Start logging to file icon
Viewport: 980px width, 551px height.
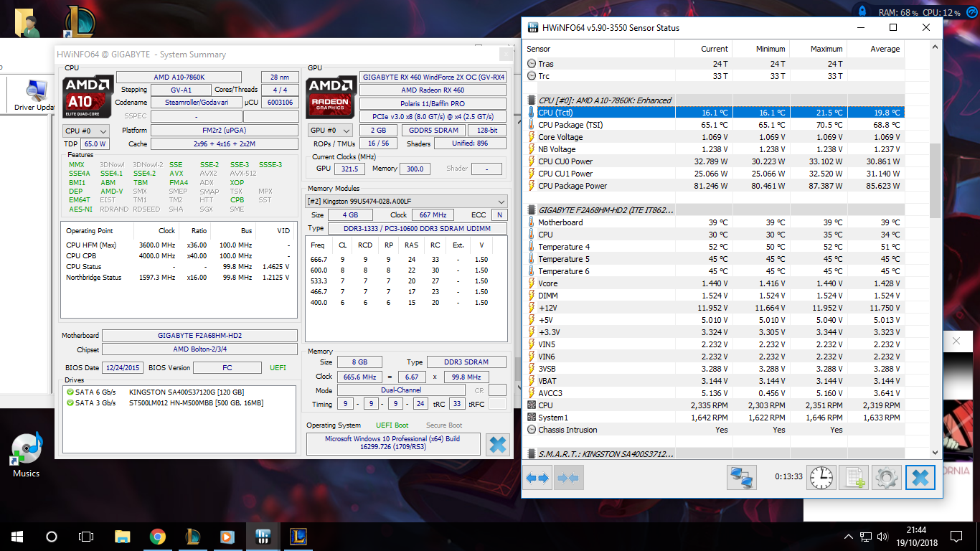point(854,477)
